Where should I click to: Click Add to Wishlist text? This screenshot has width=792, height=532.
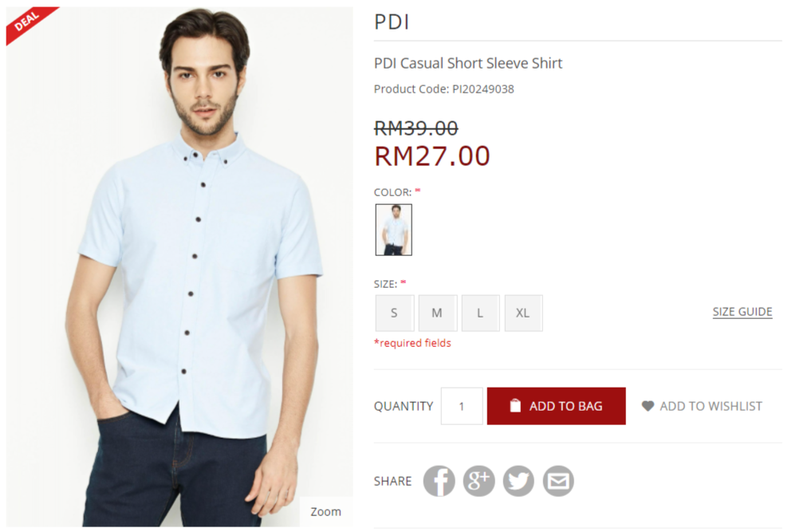pos(711,406)
